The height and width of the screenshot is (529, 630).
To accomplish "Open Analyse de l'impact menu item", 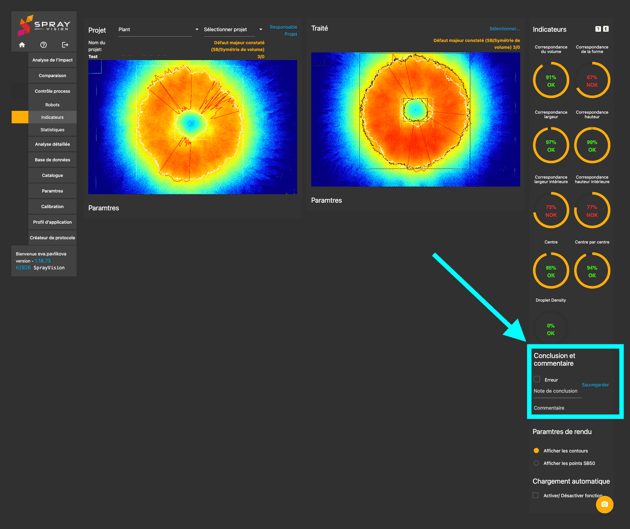I will pos(52,60).
